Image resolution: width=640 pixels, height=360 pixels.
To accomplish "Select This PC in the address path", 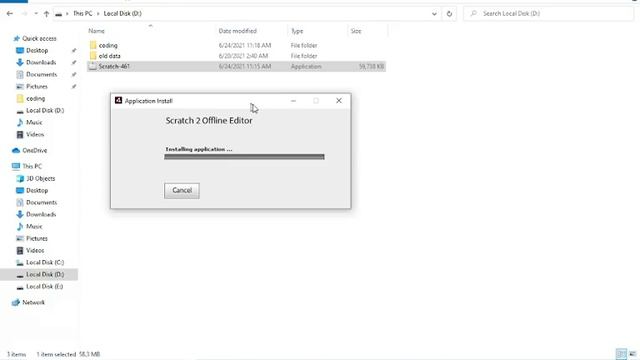I will click(x=82, y=13).
